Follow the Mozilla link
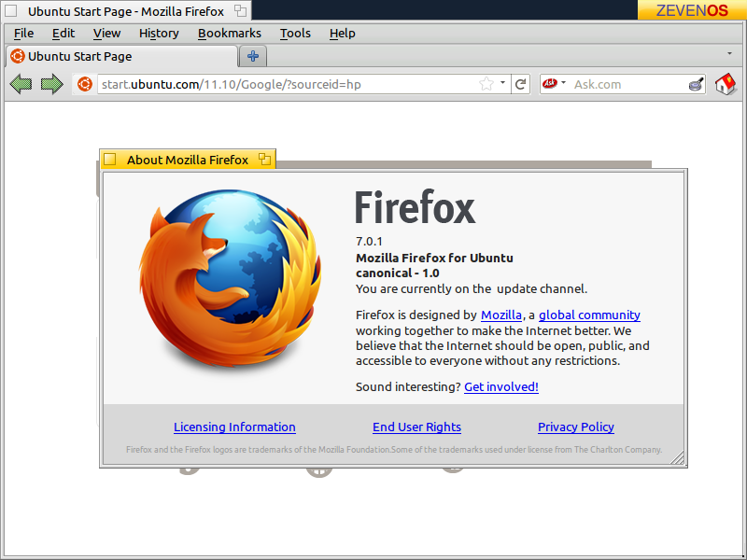This screenshot has width=747, height=560. point(501,315)
